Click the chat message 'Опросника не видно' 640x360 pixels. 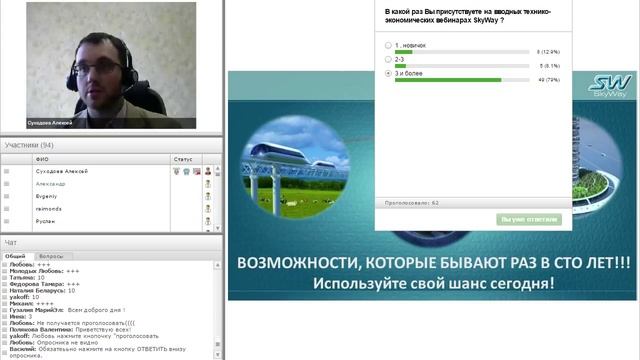coord(67,343)
